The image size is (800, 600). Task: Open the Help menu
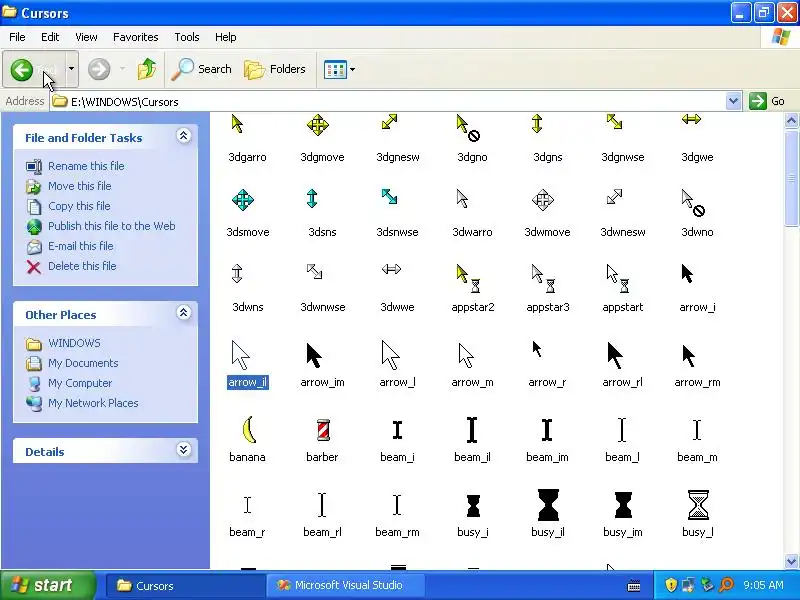point(226,37)
